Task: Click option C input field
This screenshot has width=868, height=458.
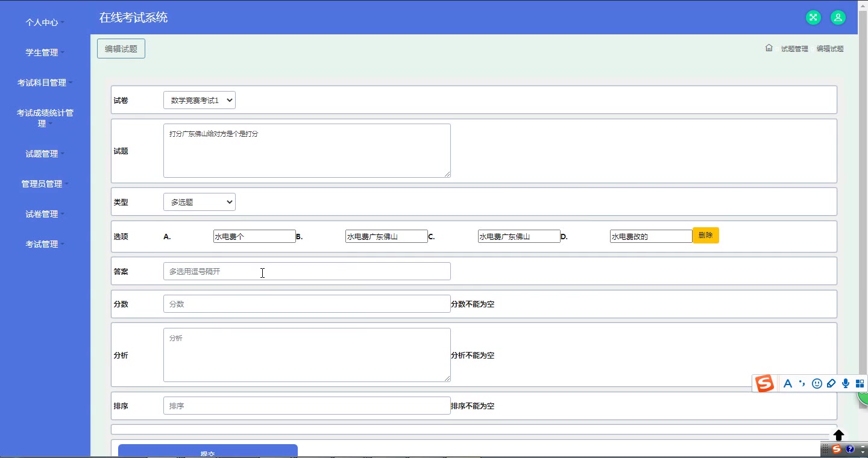Action: [x=519, y=236]
